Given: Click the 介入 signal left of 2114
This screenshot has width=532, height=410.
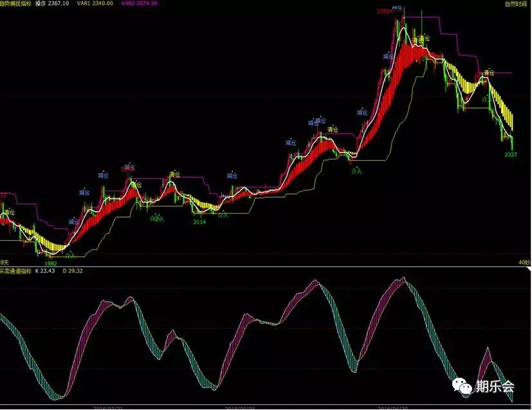Looking at the screenshot, I should click(x=157, y=218).
